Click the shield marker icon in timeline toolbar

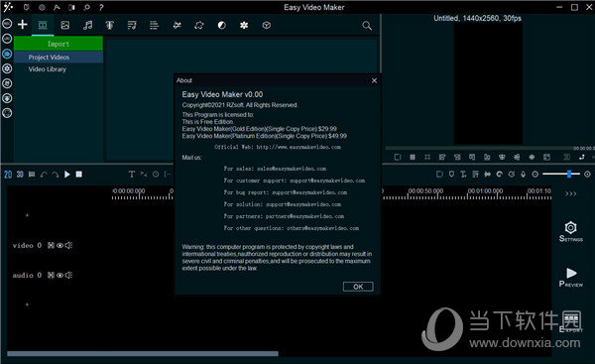tap(451, 175)
